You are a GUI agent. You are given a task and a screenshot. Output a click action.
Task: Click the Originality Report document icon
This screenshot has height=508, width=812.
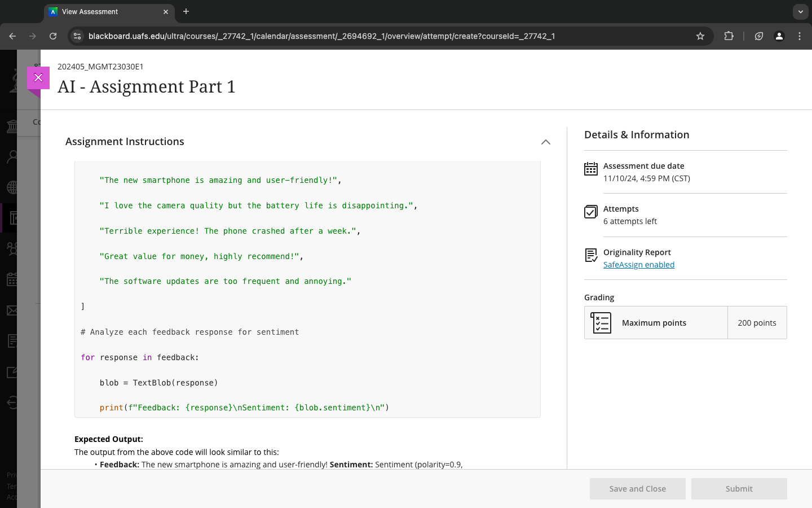click(591, 255)
